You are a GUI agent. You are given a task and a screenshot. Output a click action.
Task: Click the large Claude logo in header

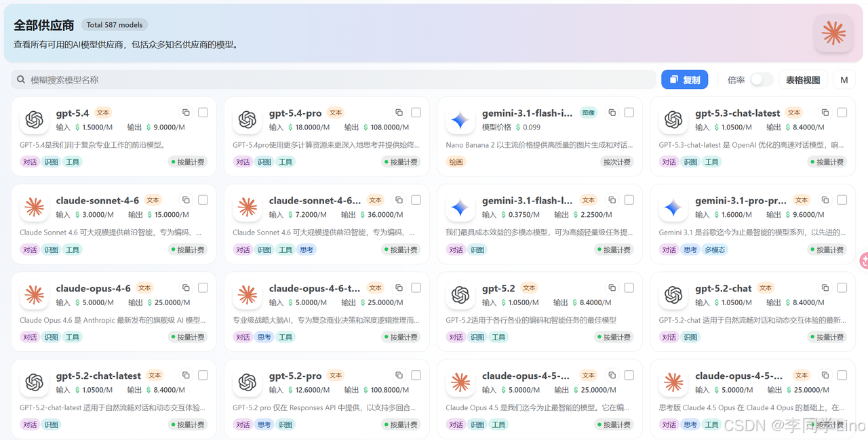(833, 33)
